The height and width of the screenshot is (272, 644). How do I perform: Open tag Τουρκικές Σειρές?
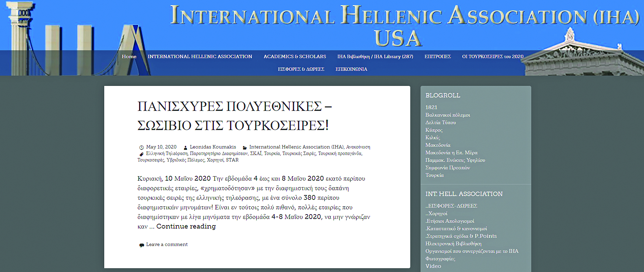point(299,154)
